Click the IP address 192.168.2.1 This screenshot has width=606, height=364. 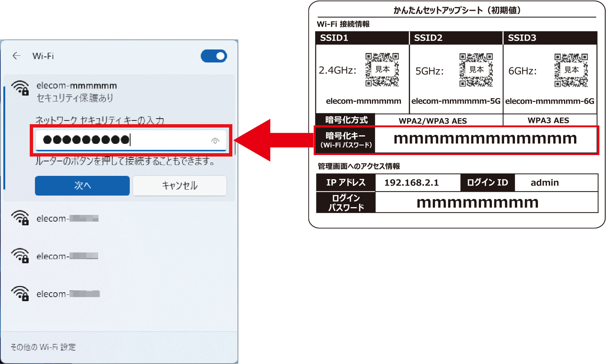[x=412, y=183]
